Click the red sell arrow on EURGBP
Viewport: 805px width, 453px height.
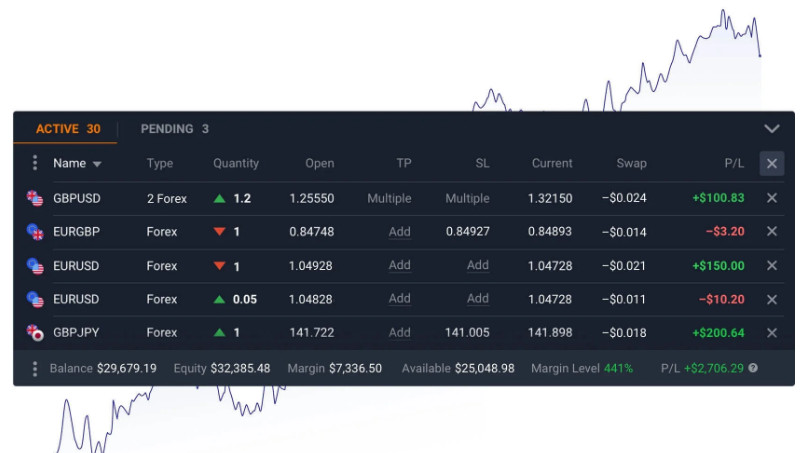click(220, 232)
